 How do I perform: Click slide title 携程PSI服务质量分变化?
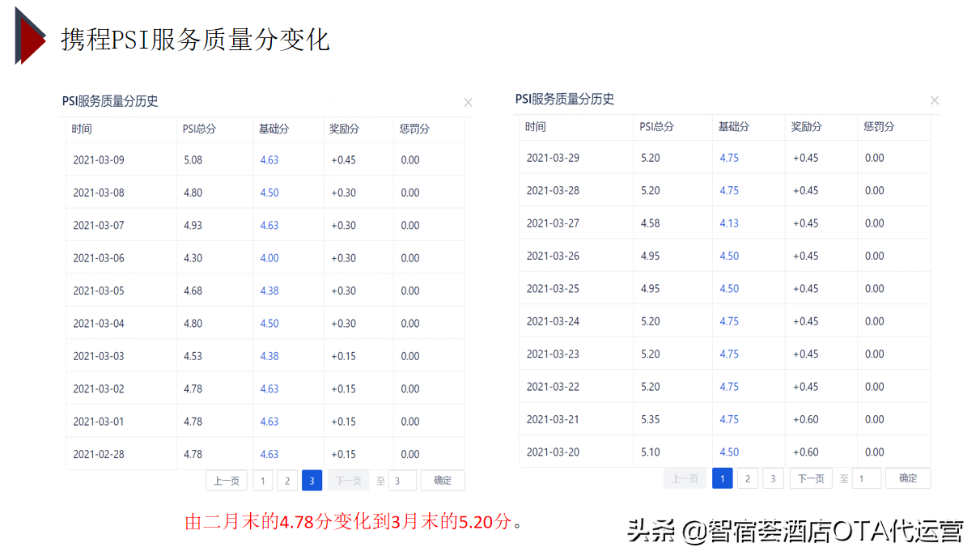(195, 39)
